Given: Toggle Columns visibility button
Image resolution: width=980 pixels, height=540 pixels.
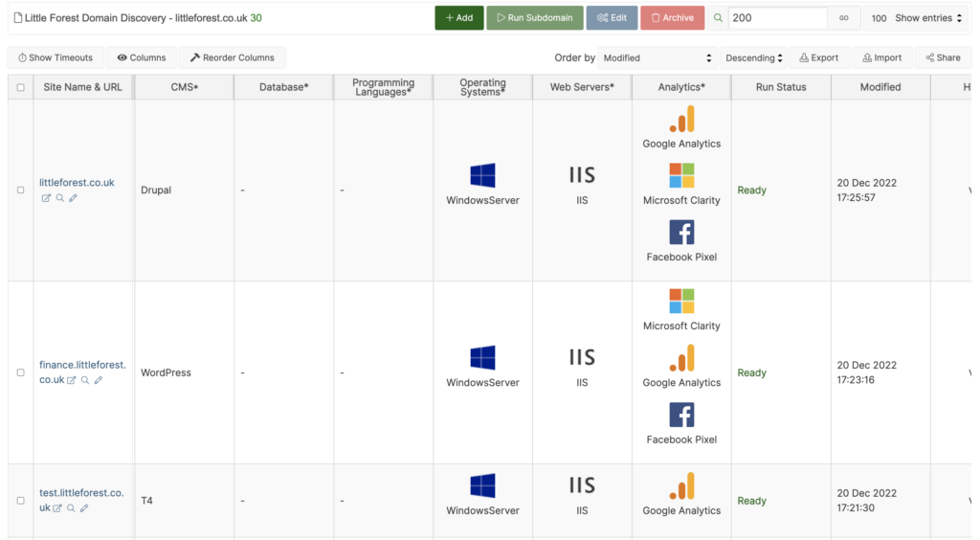Looking at the screenshot, I should click(x=142, y=57).
